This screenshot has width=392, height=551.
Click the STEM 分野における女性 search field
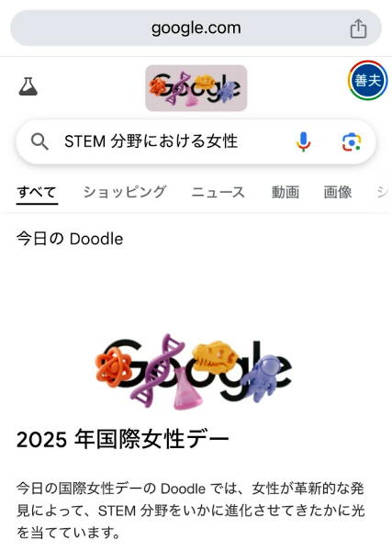pos(151,141)
